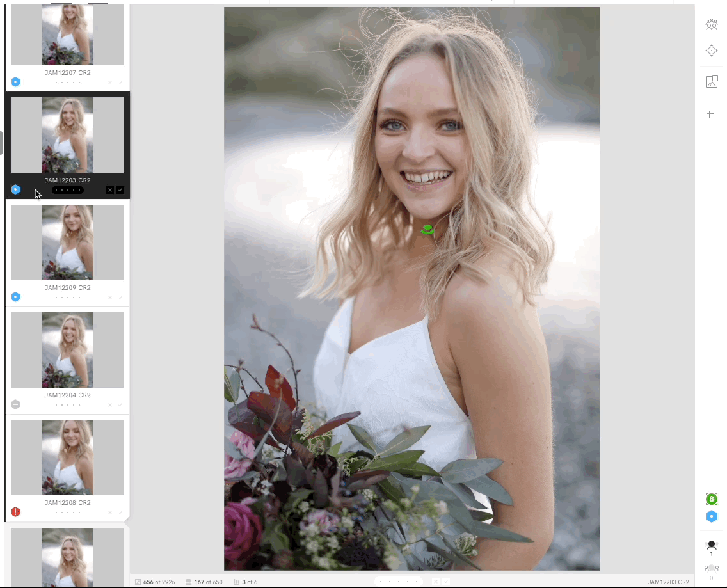Screen dimensions: 727x588
Task: Click gray hexagon badge under JAM12204.CR2
Action: pos(15,404)
